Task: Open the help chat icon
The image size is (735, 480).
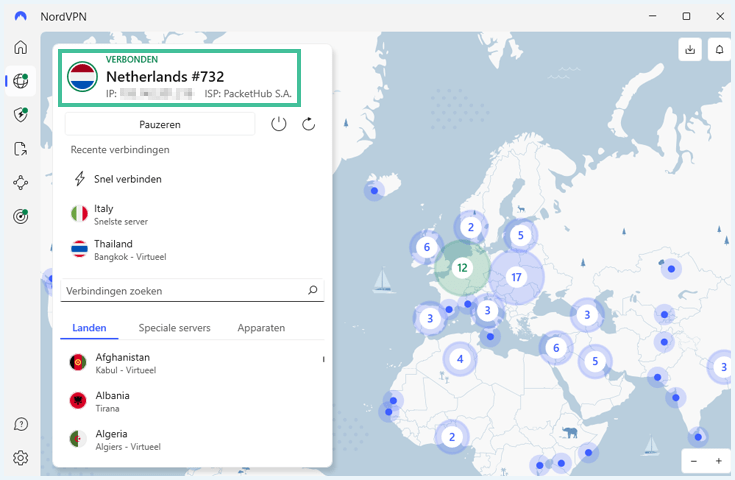Action: coord(21,424)
